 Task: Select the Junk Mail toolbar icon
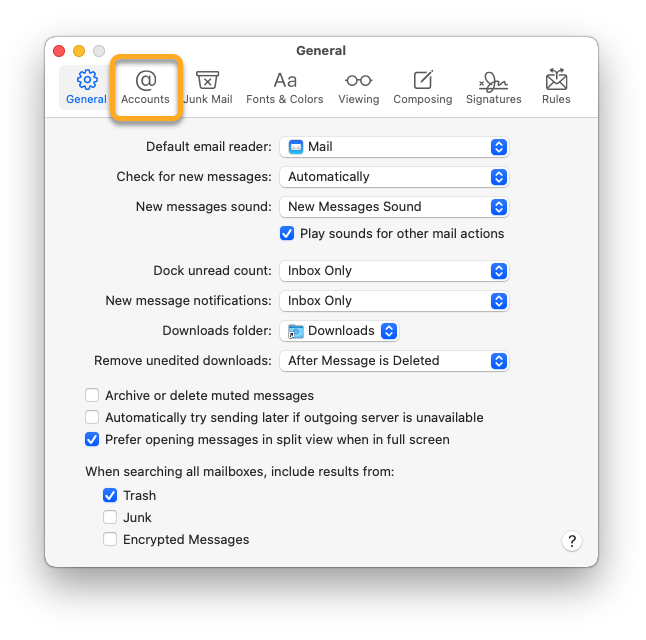click(207, 88)
